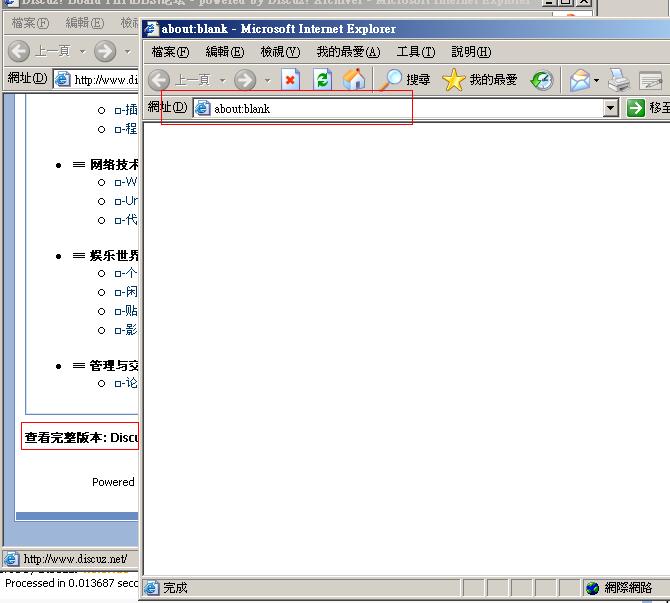Click http://www.discuz.net/ status bar text

click(75, 559)
